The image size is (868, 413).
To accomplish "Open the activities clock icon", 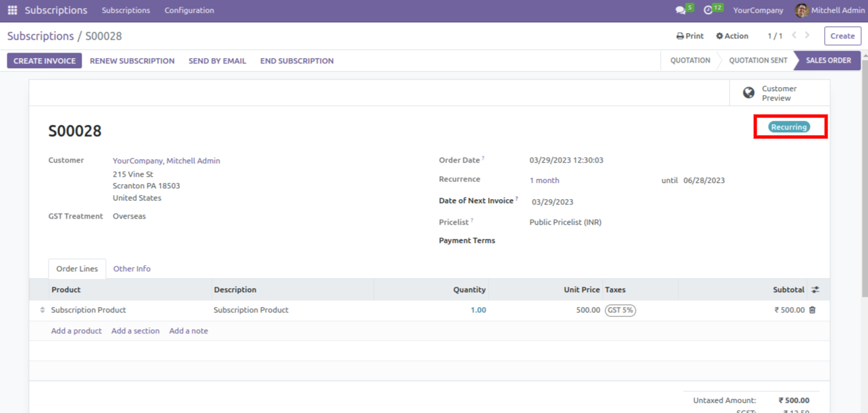I will [708, 10].
